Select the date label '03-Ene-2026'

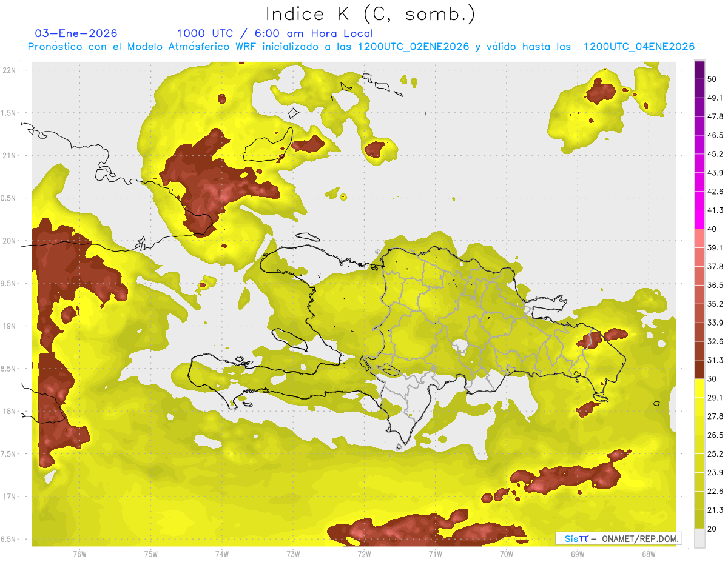point(76,33)
